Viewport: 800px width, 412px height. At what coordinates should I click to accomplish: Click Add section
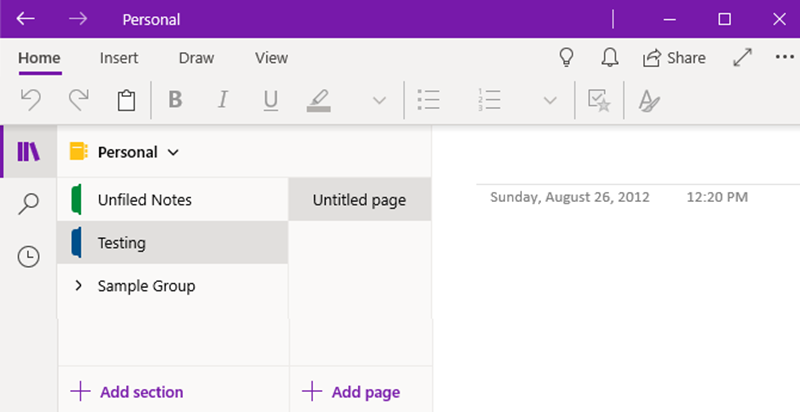pyautogui.click(x=127, y=392)
